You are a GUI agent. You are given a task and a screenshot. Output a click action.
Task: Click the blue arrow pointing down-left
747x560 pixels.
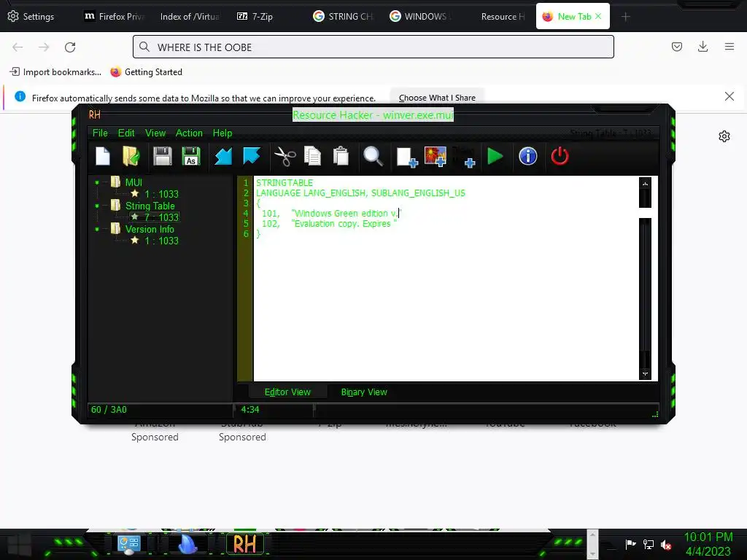click(x=223, y=156)
